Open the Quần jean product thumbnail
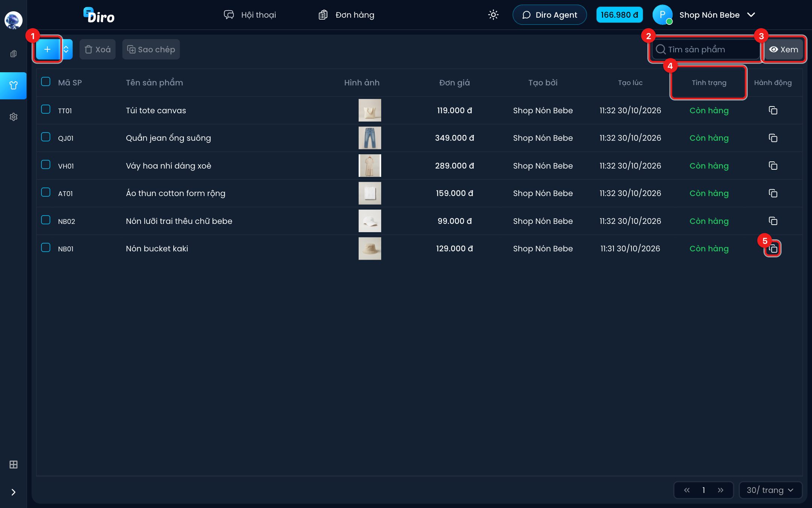The height and width of the screenshot is (508, 812). pos(370,138)
